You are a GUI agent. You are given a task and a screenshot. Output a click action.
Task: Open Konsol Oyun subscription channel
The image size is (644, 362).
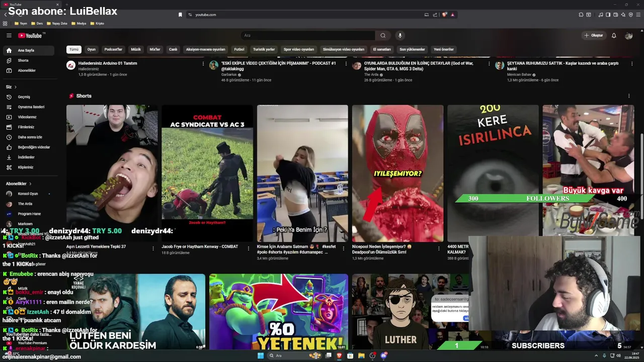28,194
